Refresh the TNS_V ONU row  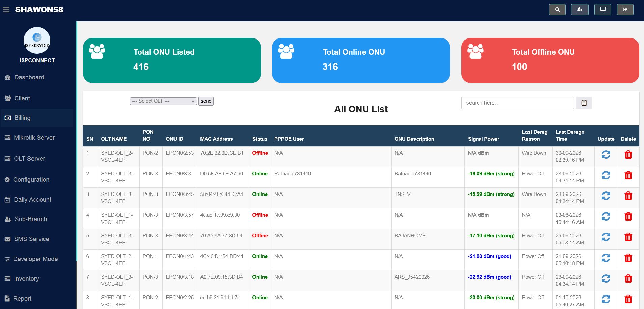pos(606,196)
